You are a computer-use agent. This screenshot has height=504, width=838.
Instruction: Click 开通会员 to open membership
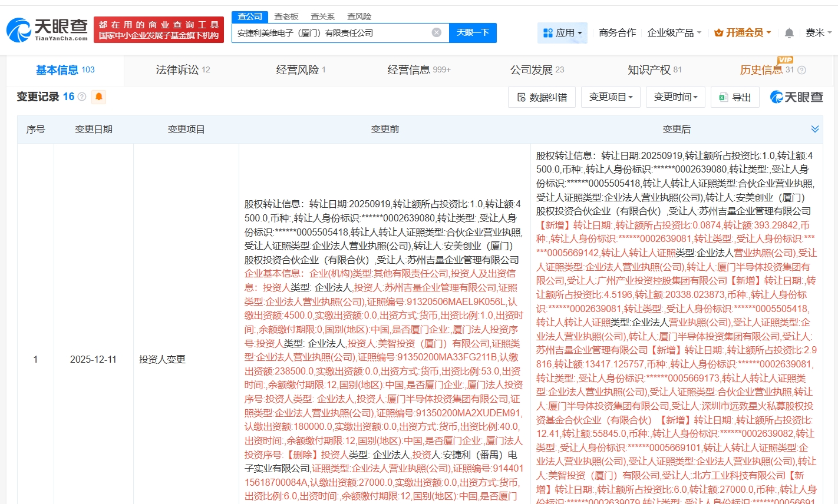pos(743,33)
